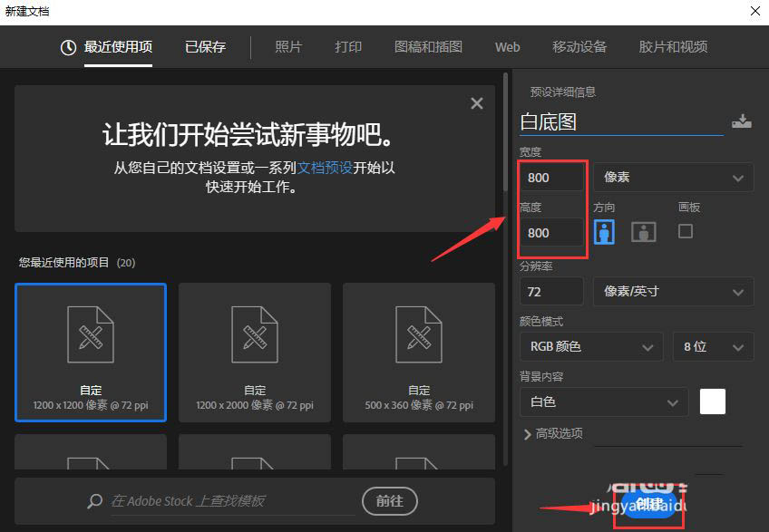Open the 白色 background content dropdown
769x532 pixels.
[x=604, y=402]
